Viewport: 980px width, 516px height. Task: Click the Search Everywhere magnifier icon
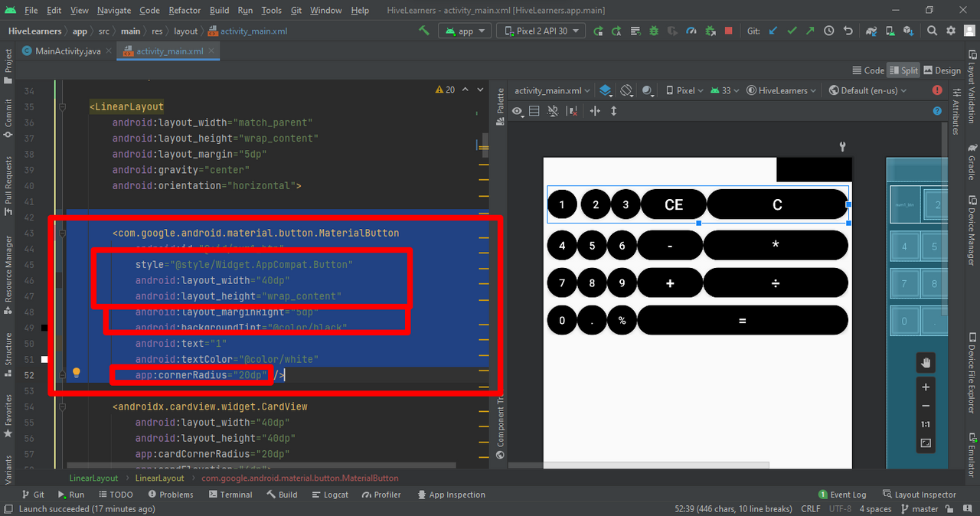tap(932, 31)
